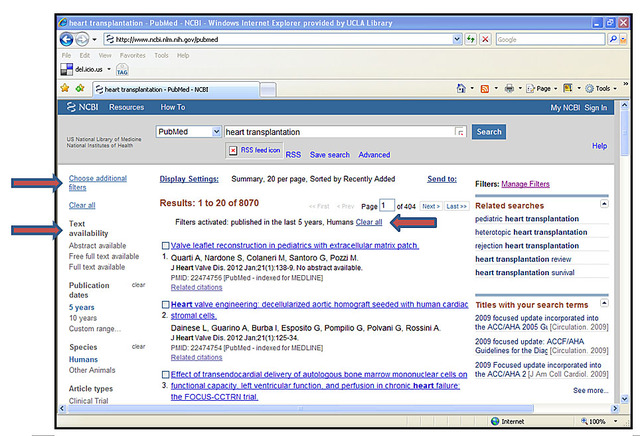The height and width of the screenshot is (436, 640).
Task: Open search provider dropdown beside magnifier
Action: click(623, 39)
